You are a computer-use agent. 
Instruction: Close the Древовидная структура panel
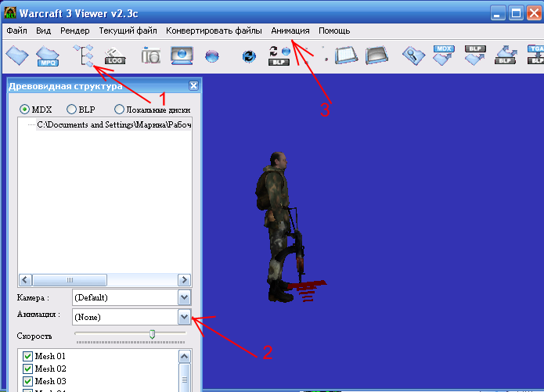coord(193,86)
